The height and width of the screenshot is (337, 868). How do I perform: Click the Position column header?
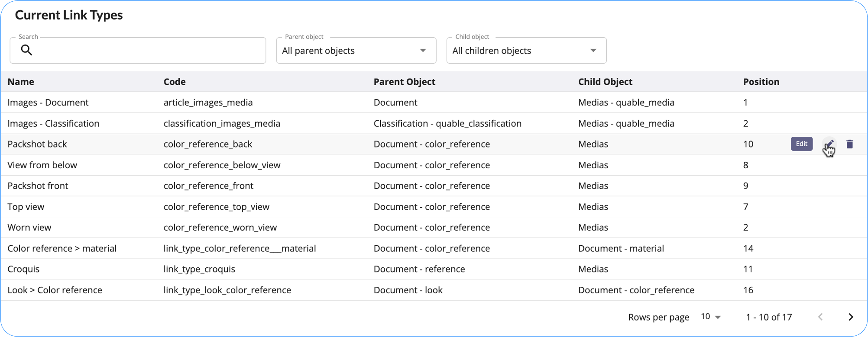pyautogui.click(x=761, y=82)
